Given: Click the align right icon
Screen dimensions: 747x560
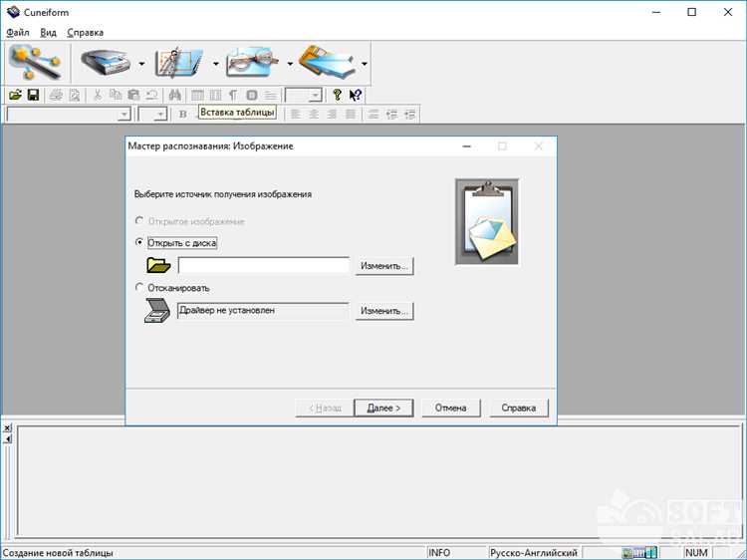Looking at the screenshot, I should (x=332, y=114).
